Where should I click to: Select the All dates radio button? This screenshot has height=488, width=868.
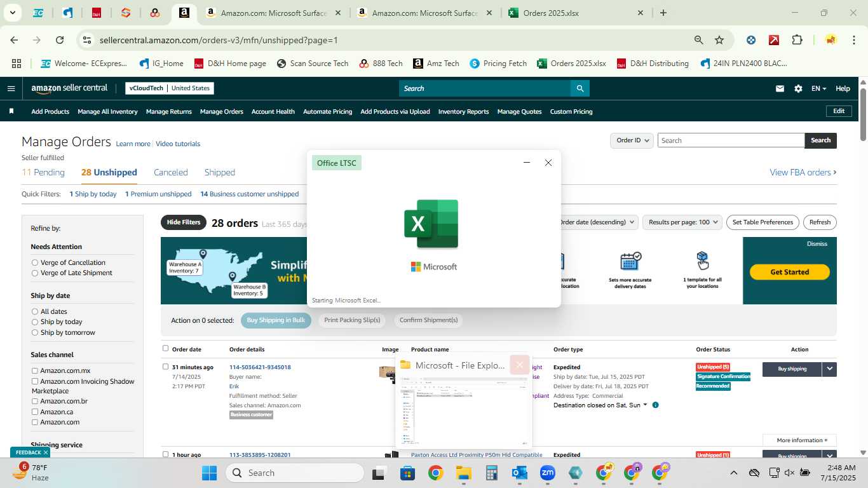pos(35,311)
